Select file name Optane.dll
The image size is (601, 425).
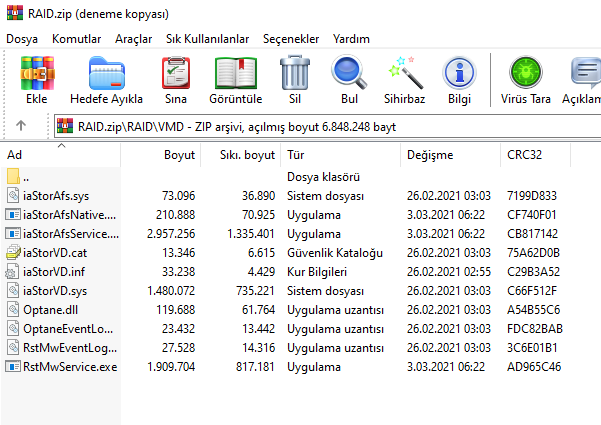pos(51,310)
